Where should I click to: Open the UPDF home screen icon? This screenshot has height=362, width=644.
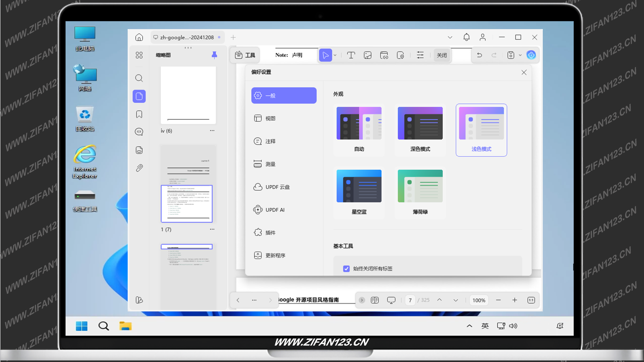139,37
